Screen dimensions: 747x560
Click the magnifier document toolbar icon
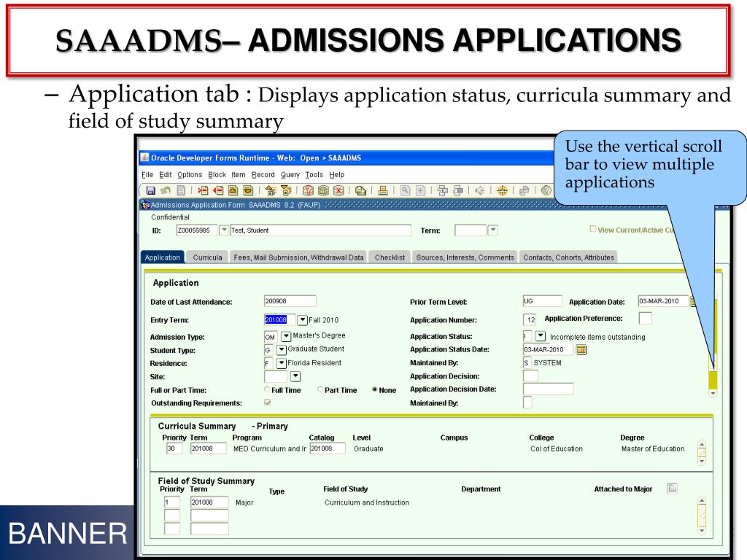coord(405,190)
